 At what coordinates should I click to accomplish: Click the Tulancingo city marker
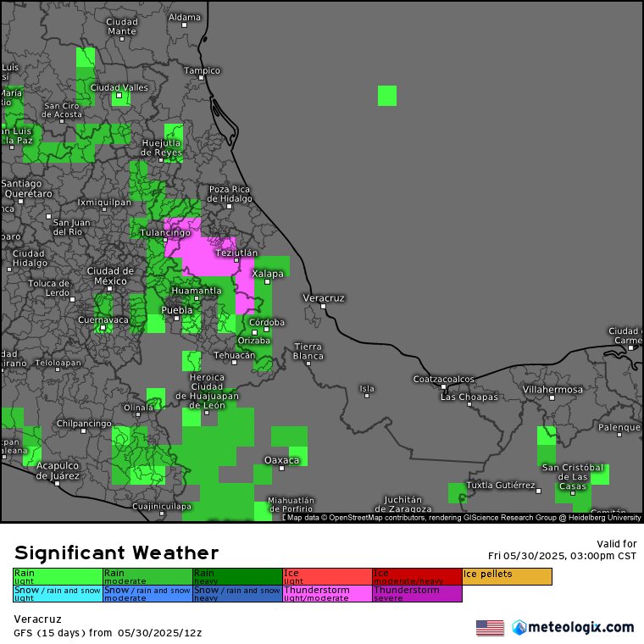pos(165,240)
